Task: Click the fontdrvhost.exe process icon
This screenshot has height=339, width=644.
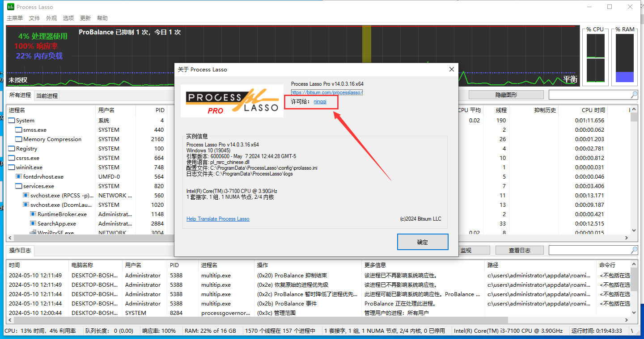Action: coord(19,176)
